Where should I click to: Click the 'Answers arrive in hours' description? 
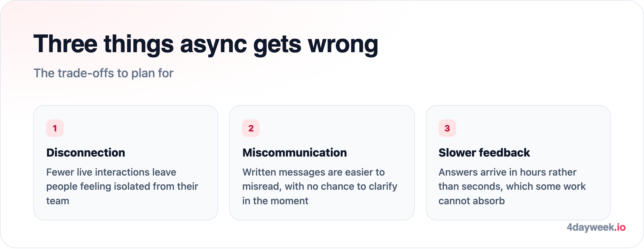pos(512,186)
